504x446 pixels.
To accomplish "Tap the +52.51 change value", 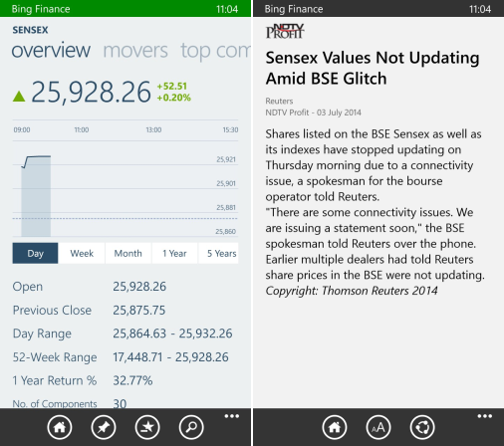I will pos(172,86).
